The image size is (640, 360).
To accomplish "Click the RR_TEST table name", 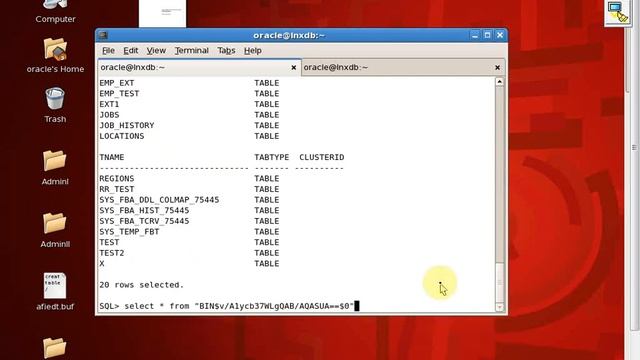I will click(x=117, y=189).
